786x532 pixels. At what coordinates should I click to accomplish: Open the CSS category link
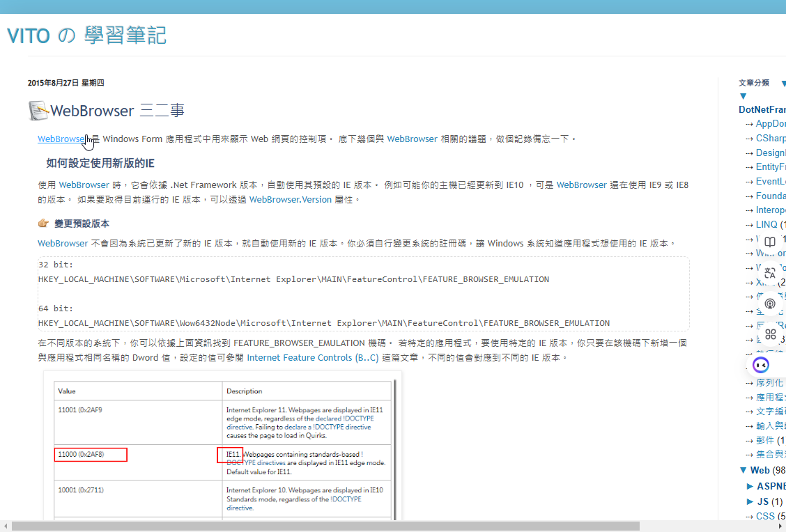[766, 516]
